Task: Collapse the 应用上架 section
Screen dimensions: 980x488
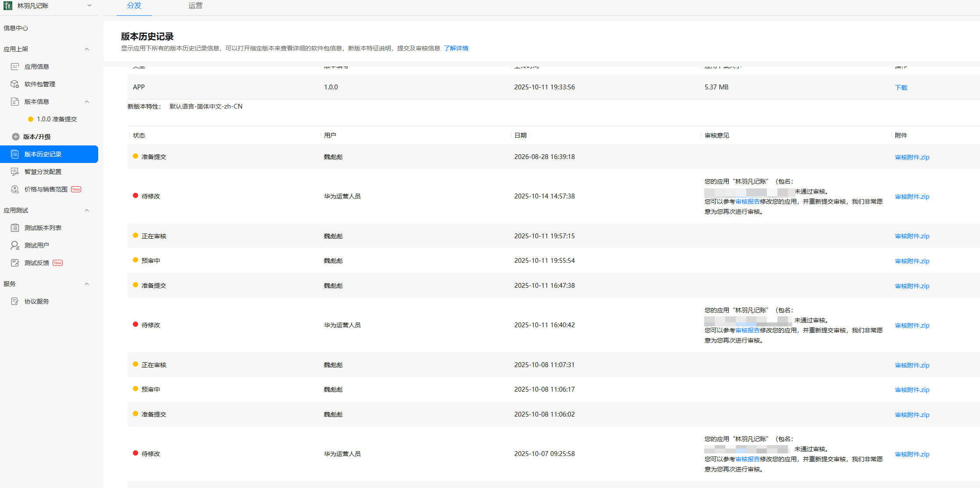Action: 87,49
